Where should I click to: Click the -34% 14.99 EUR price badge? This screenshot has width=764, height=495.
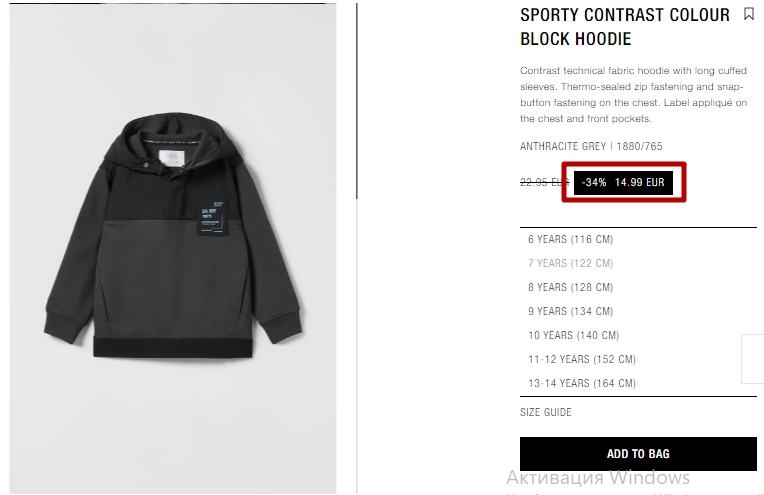click(623, 182)
